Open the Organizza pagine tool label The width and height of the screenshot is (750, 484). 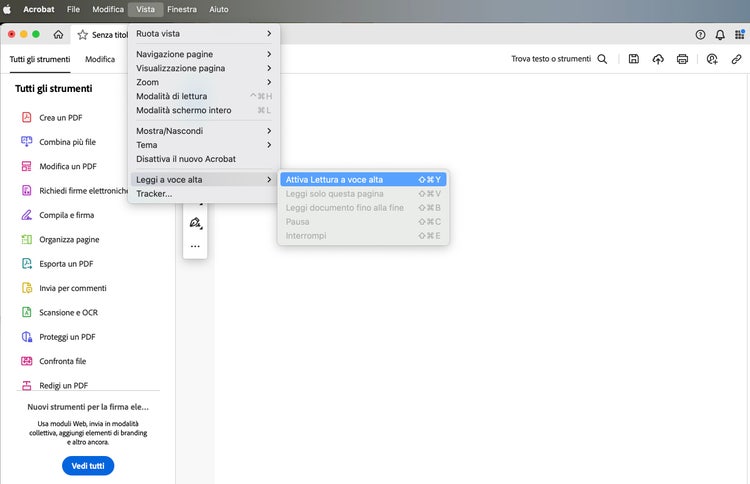[x=69, y=240]
